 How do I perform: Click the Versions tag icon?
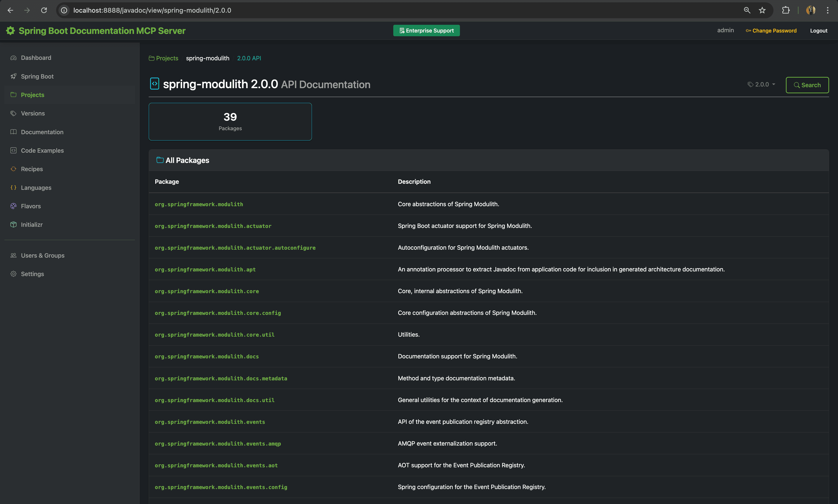pos(13,113)
